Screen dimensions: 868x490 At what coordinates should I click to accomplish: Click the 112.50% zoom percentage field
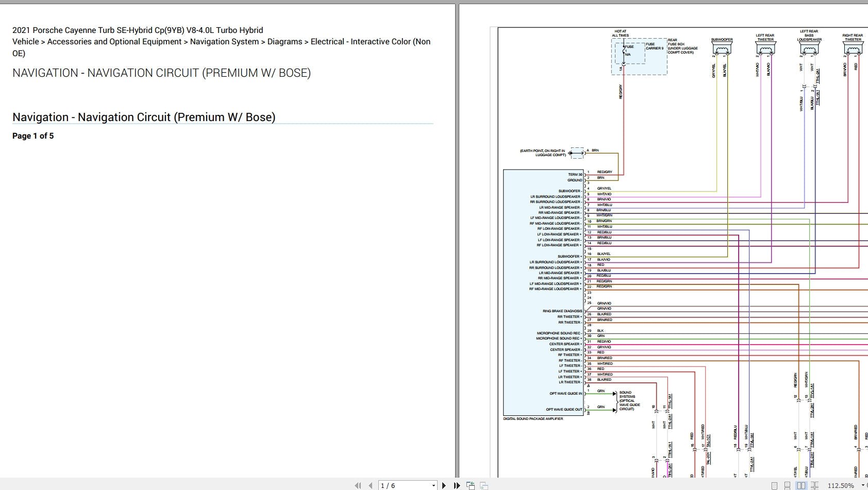click(x=840, y=485)
